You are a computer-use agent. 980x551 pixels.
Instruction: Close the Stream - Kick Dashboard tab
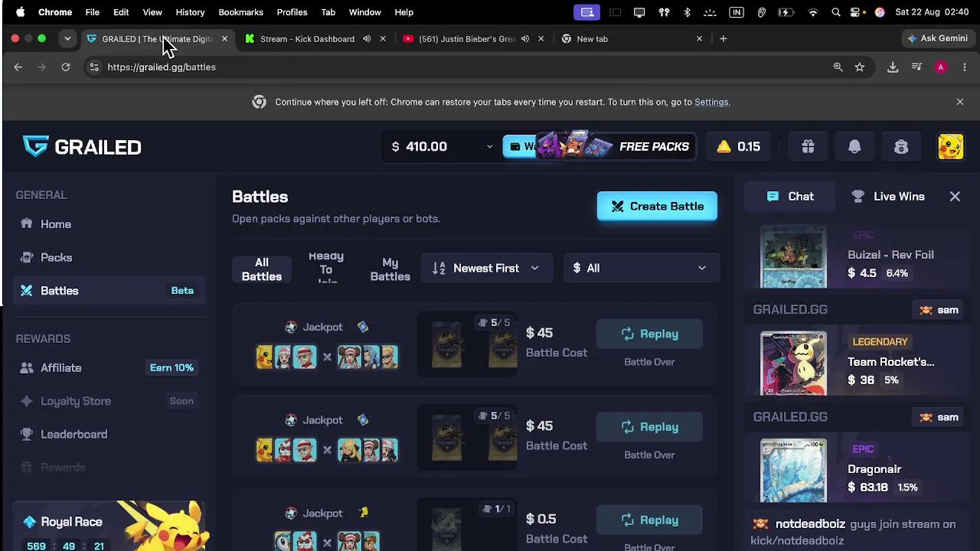(383, 39)
